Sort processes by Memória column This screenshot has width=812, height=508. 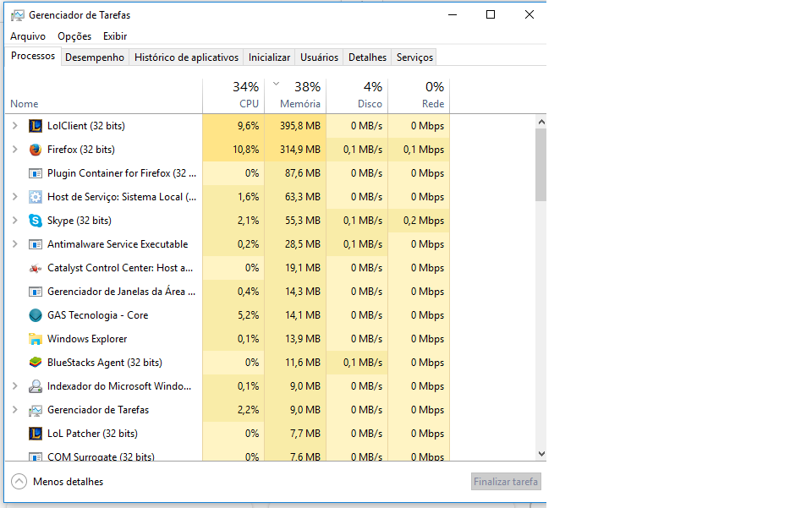pyautogui.click(x=295, y=96)
